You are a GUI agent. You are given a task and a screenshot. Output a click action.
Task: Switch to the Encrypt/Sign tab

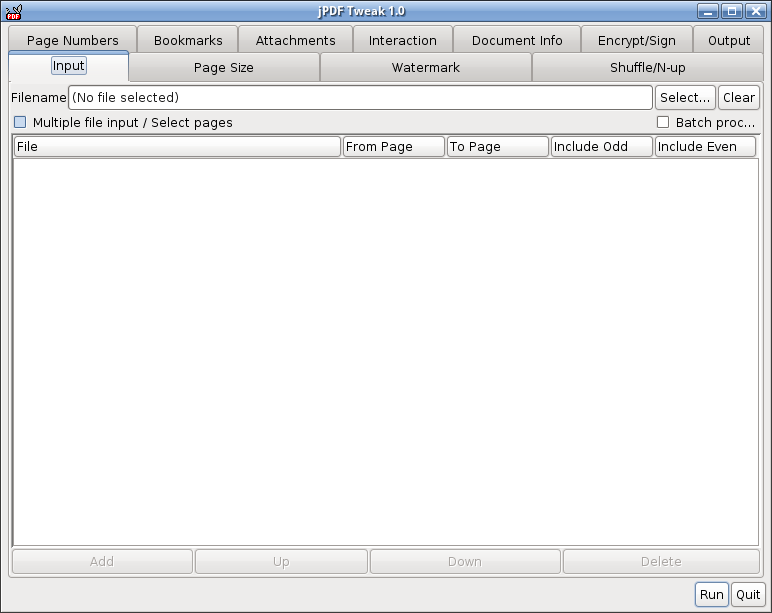637,40
